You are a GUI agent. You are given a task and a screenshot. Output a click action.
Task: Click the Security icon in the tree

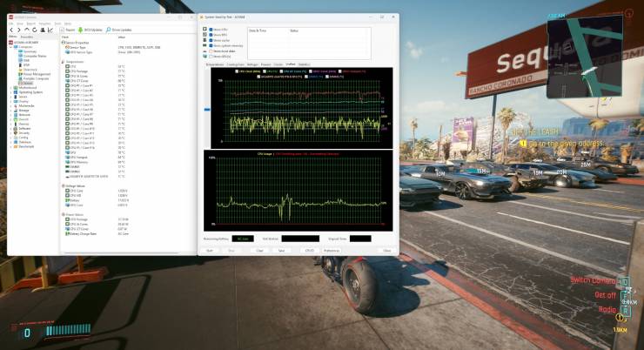tap(16, 132)
